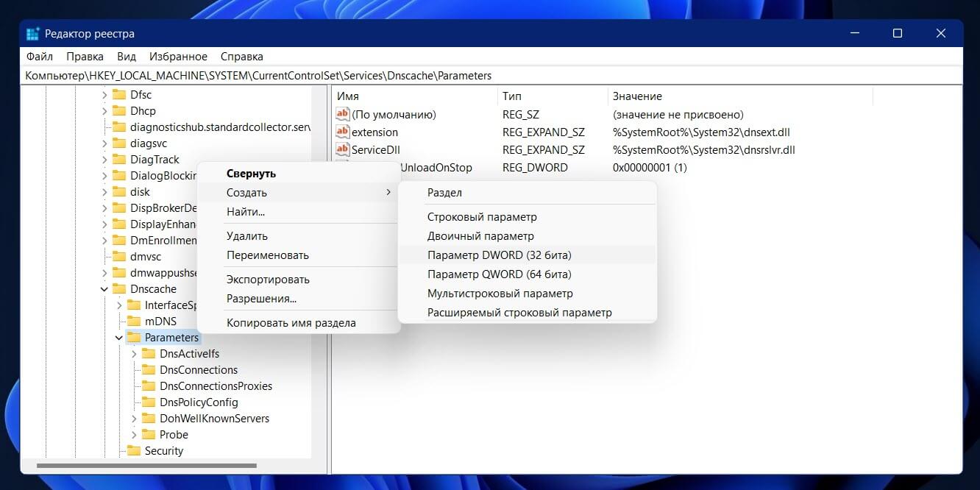Screen dimensions: 980x490
Task: Choose Свернуть in the context menu
Action: coord(299,174)
